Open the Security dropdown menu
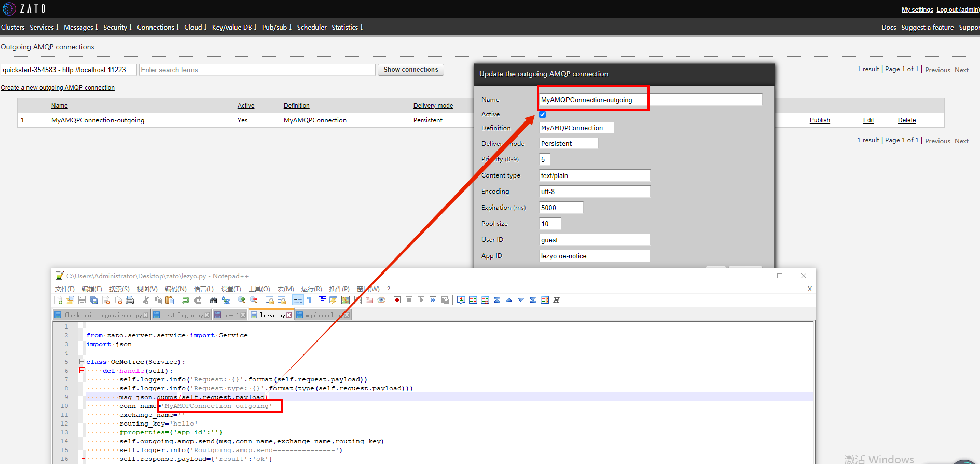980x464 pixels. pyautogui.click(x=118, y=28)
